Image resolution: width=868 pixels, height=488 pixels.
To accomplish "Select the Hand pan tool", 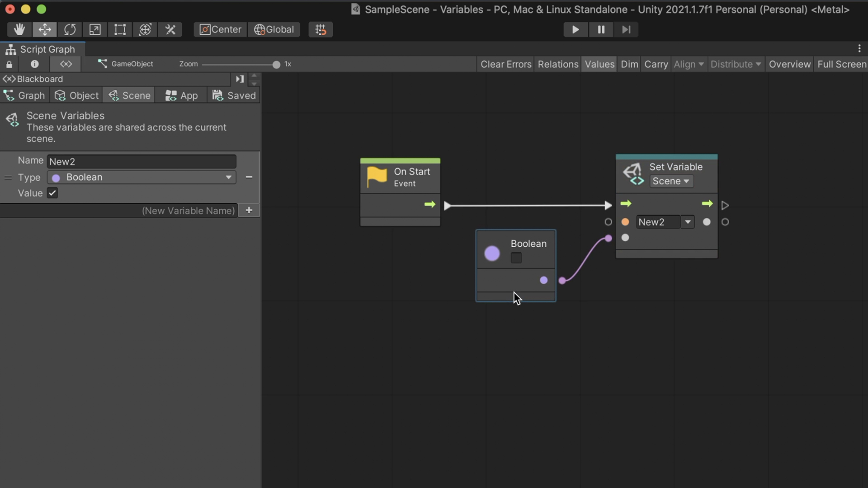I will point(18,28).
